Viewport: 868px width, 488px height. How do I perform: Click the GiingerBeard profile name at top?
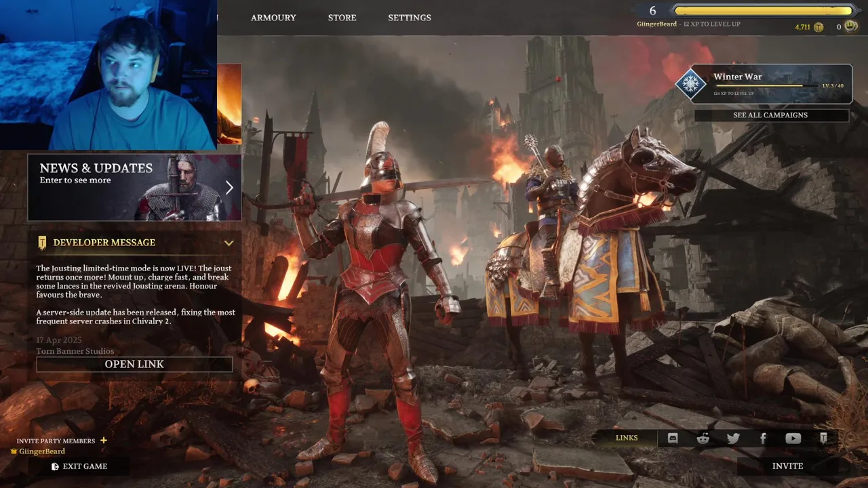657,24
